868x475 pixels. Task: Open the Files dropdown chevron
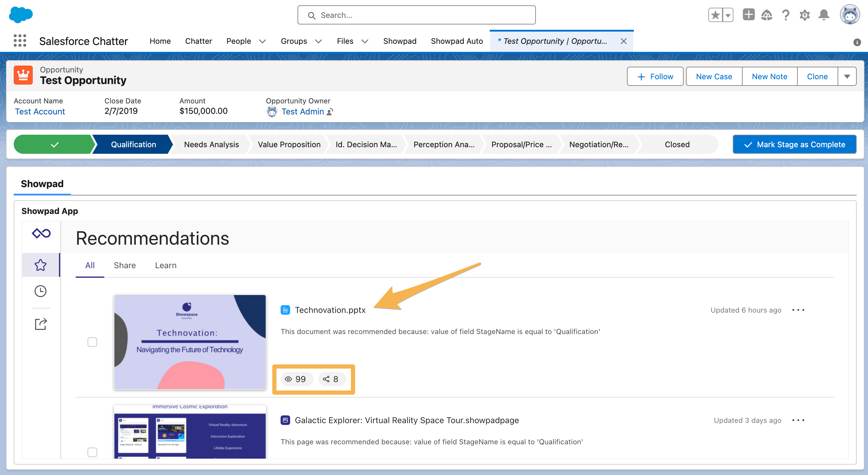[365, 41]
